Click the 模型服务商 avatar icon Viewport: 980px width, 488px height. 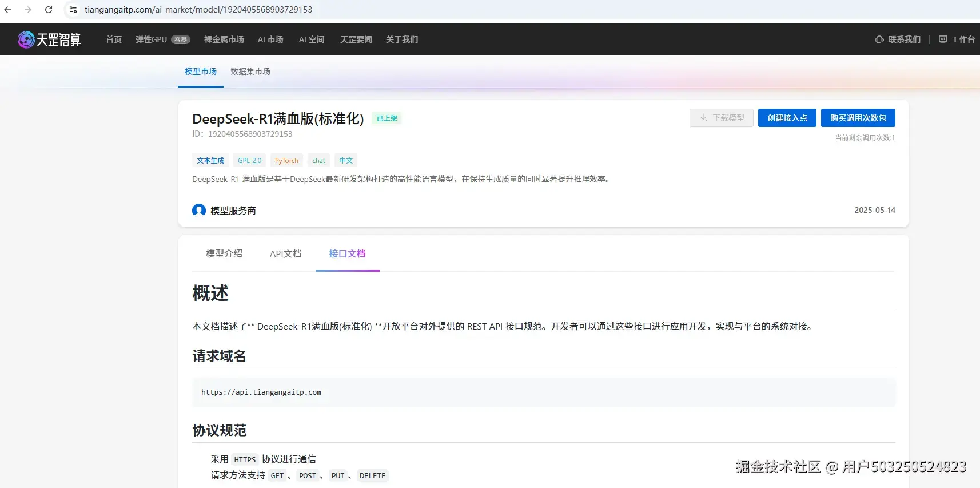[199, 211]
